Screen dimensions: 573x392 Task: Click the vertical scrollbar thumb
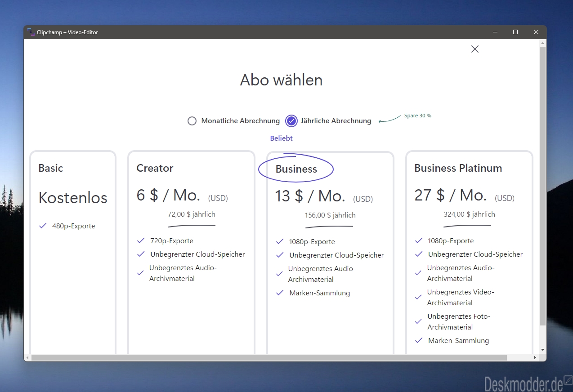542,186
